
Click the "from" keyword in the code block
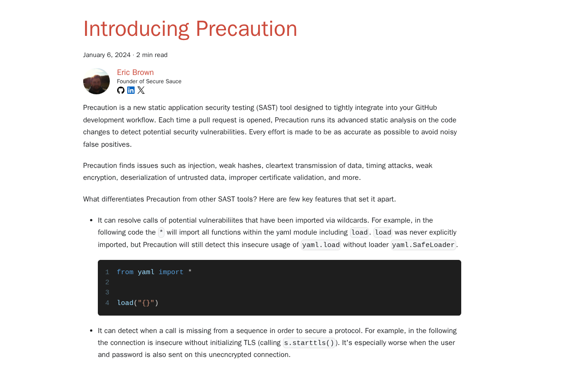point(125,272)
